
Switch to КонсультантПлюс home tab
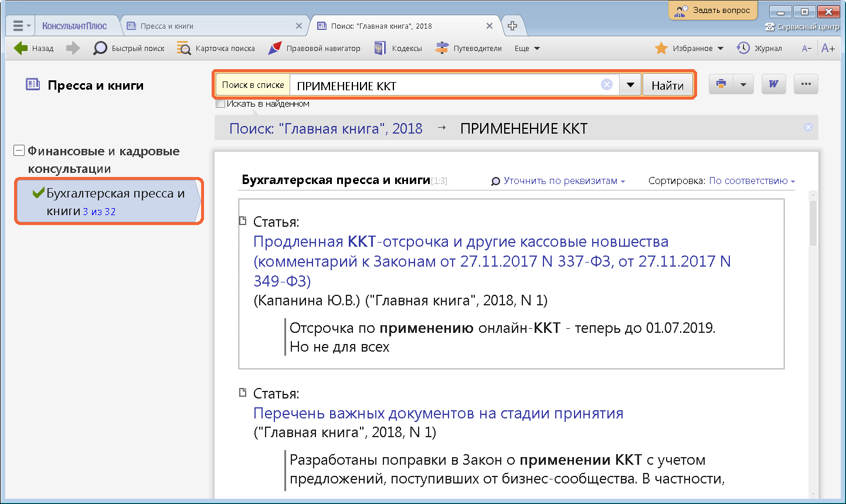tap(74, 26)
